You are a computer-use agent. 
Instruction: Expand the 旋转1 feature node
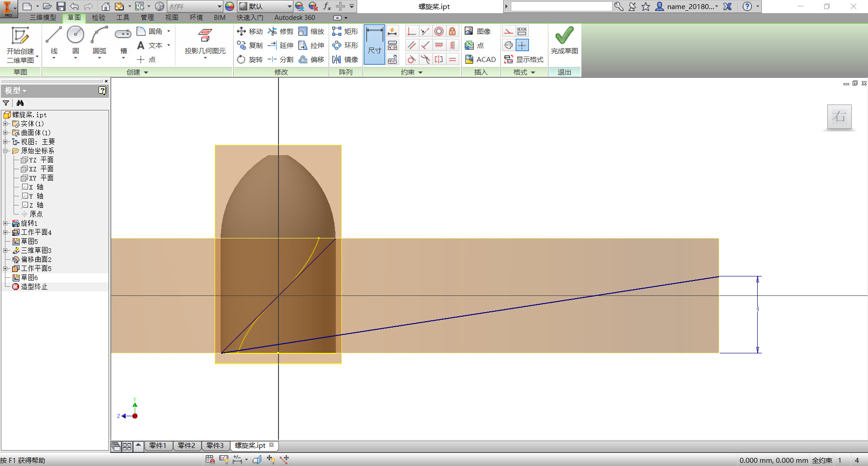pos(5,223)
